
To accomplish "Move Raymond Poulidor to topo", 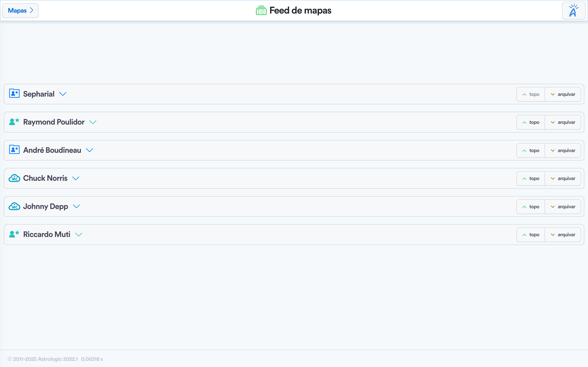I will 531,122.
